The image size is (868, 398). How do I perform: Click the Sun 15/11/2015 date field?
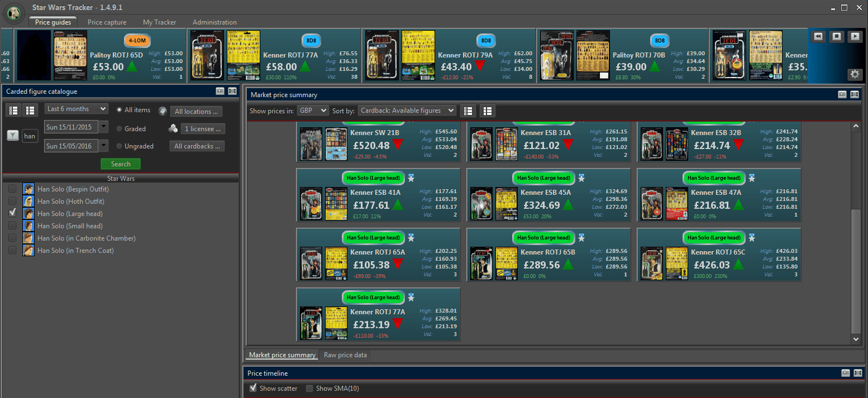coord(71,127)
